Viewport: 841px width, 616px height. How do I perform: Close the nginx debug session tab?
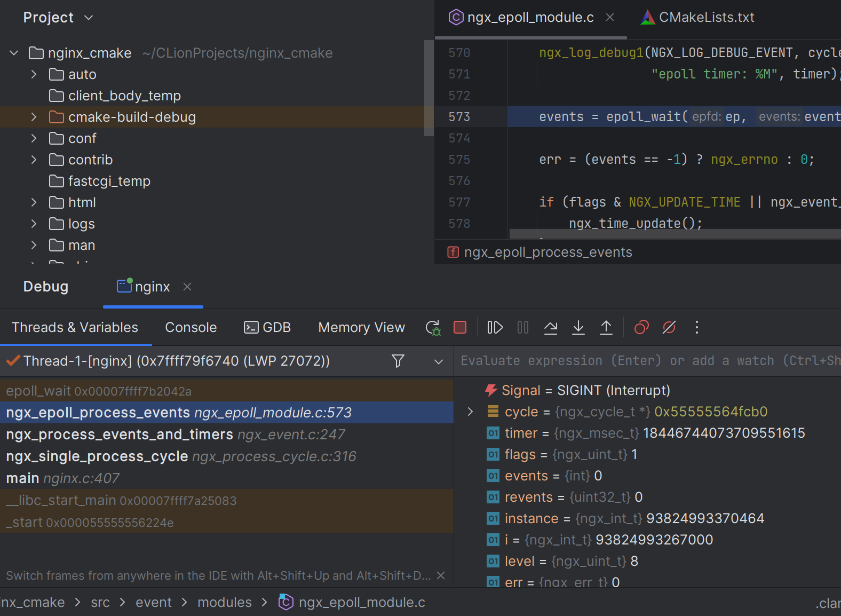pyautogui.click(x=187, y=287)
